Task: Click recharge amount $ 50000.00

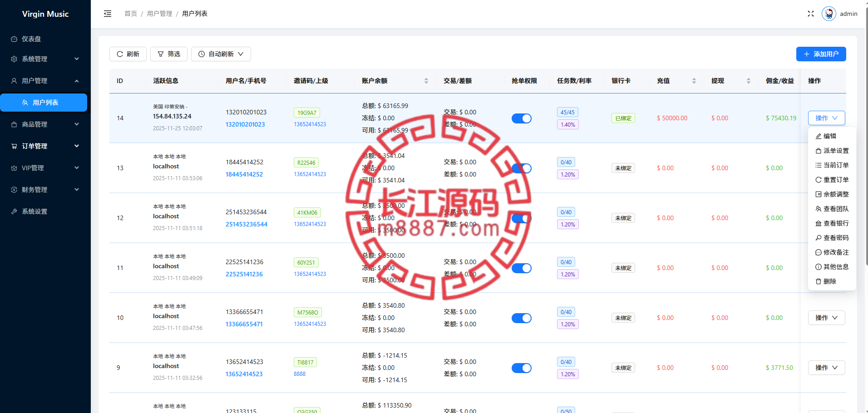Action: point(672,118)
